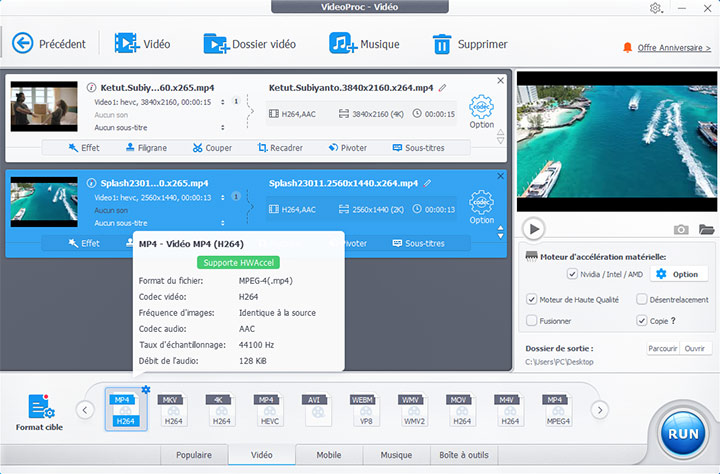720x474 pixels.
Task: Open output folder with Ouvrir
Action: (695, 348)
